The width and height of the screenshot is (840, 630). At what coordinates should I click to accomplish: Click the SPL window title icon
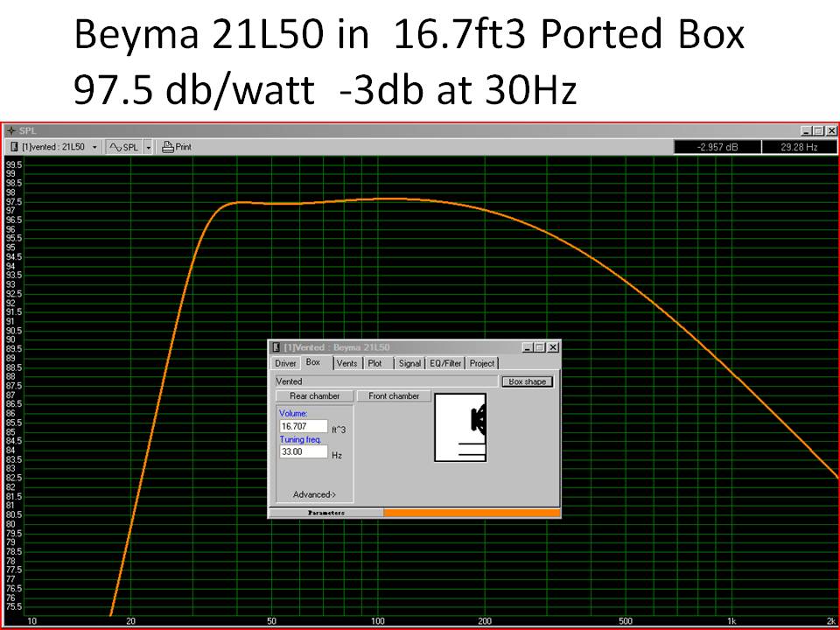tap(11, 130)
